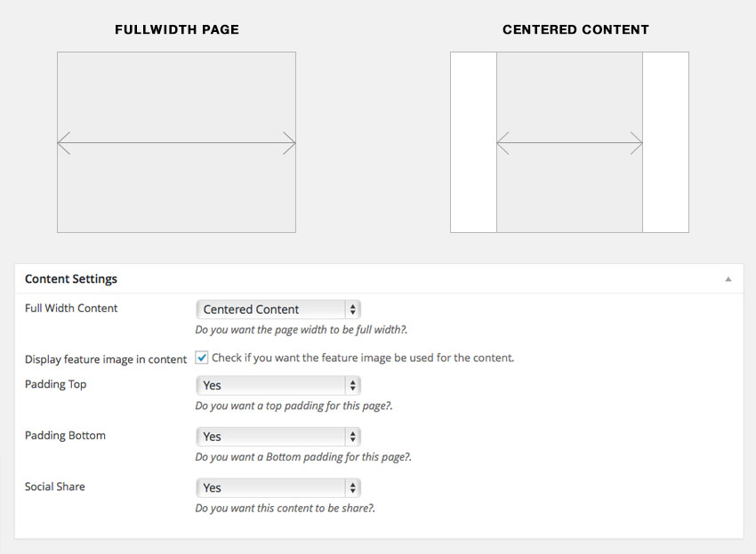This screenshot has height=554, width=756.
Task: Collapse the Content Settings panel triangle
Action: 728,279
